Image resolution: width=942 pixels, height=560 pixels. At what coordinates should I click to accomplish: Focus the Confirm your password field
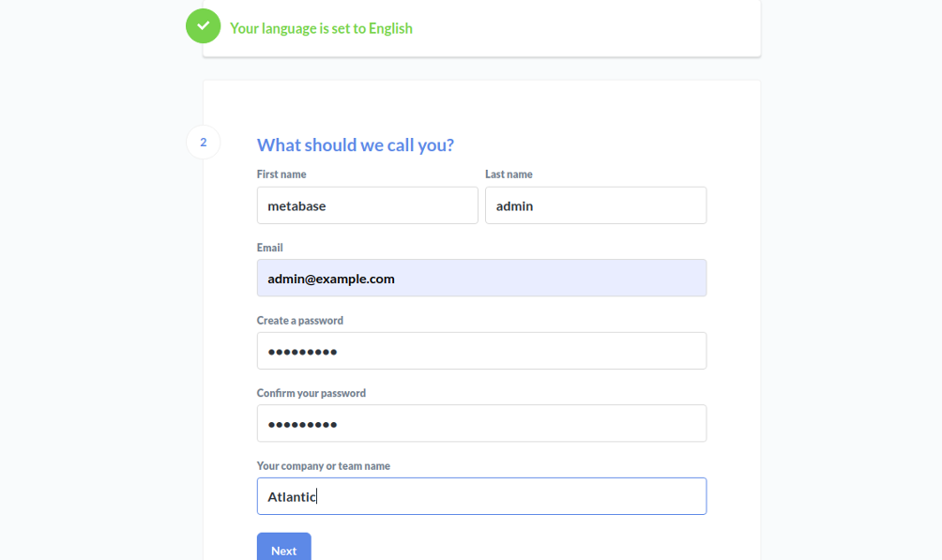click(x=482, y=424)
